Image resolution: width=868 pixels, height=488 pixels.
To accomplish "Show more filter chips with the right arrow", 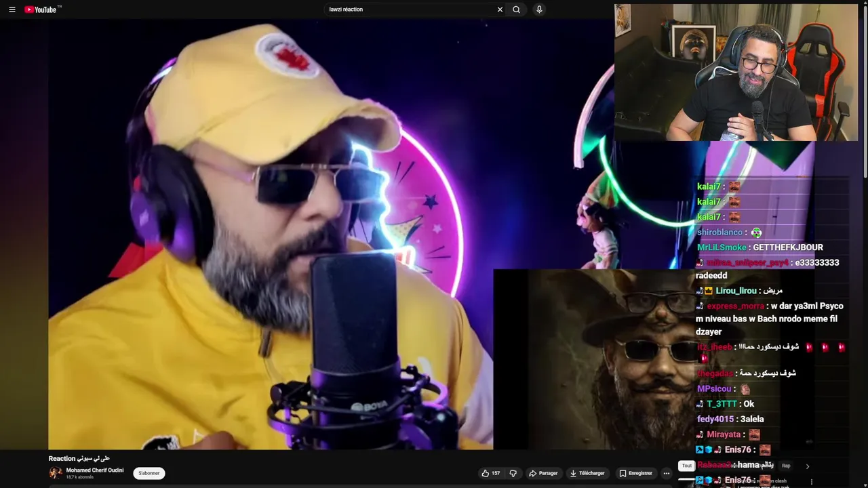I will [807, 466].
